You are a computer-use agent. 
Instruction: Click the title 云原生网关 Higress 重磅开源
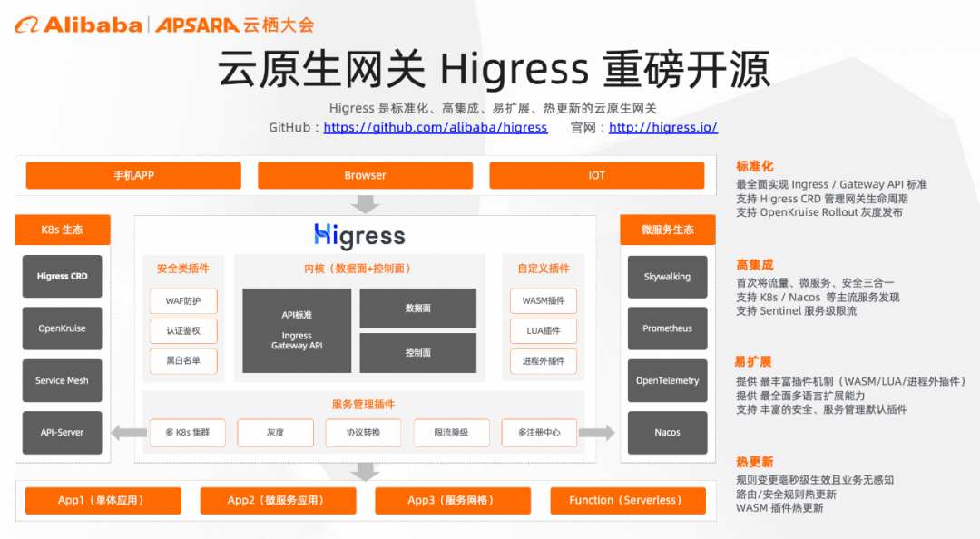pyautogui.click(x=494, y=69)
